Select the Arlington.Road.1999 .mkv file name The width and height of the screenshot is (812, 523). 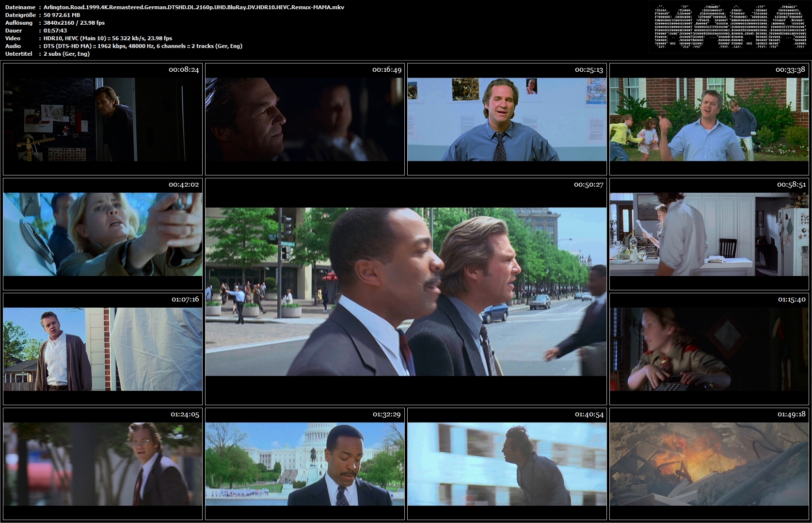point(194,7)
